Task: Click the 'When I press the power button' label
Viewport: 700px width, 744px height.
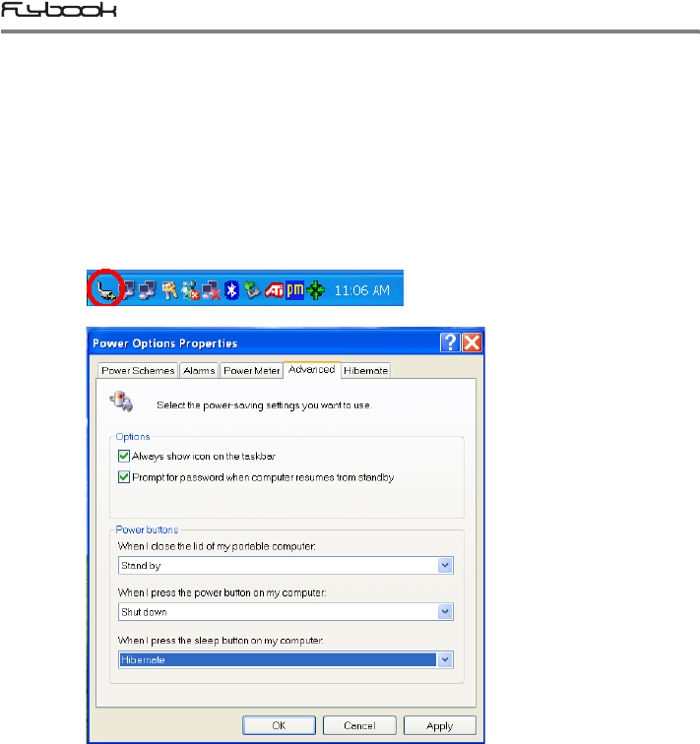Action: coord(223,592)
